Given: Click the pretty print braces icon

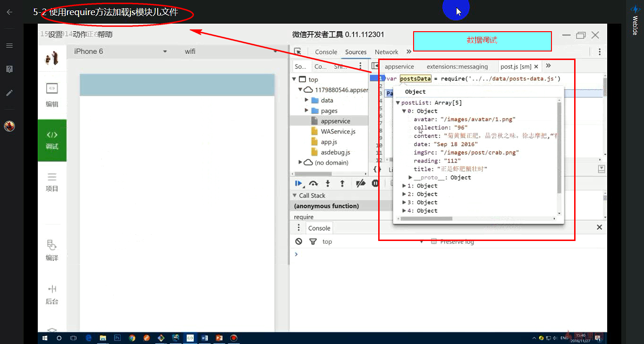Looking at the screenshot, I should pyautogui.click(x=377, y=169).
